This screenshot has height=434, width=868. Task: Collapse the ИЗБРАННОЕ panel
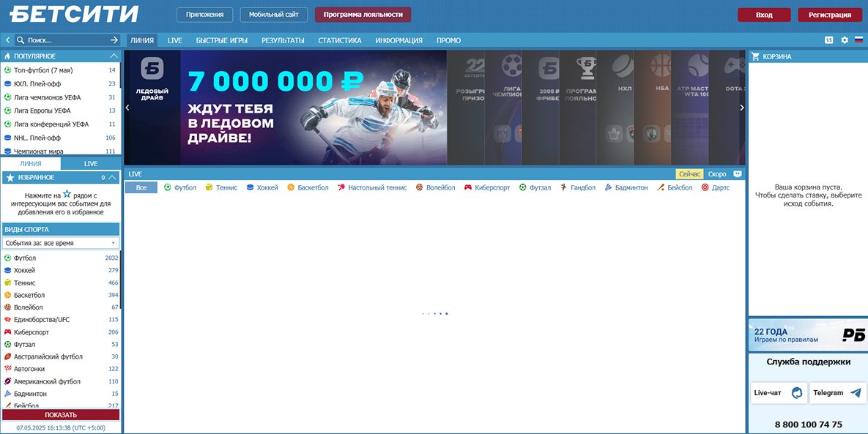coord(113,176)
